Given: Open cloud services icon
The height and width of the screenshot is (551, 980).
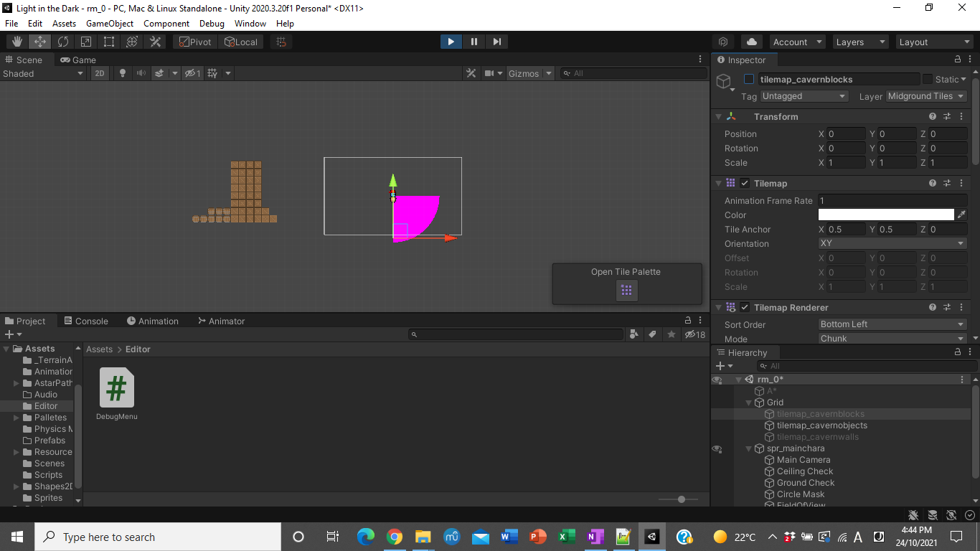Looking at the screenshot, I should click(751, 42).
